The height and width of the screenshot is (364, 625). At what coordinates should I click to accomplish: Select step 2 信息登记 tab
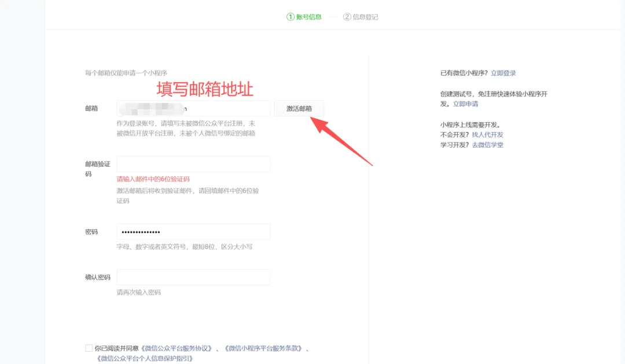click(361, 17)
